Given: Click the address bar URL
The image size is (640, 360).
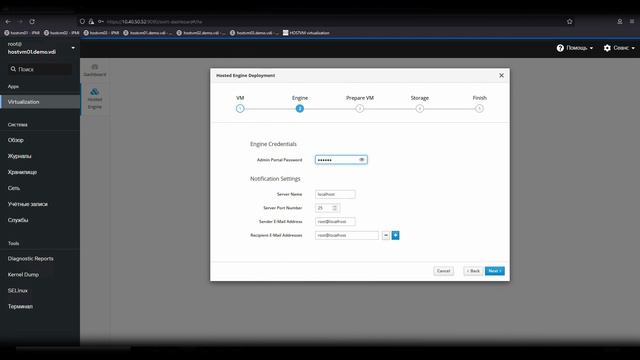Looking at the screenshot, I should click(x=155, y=22).
